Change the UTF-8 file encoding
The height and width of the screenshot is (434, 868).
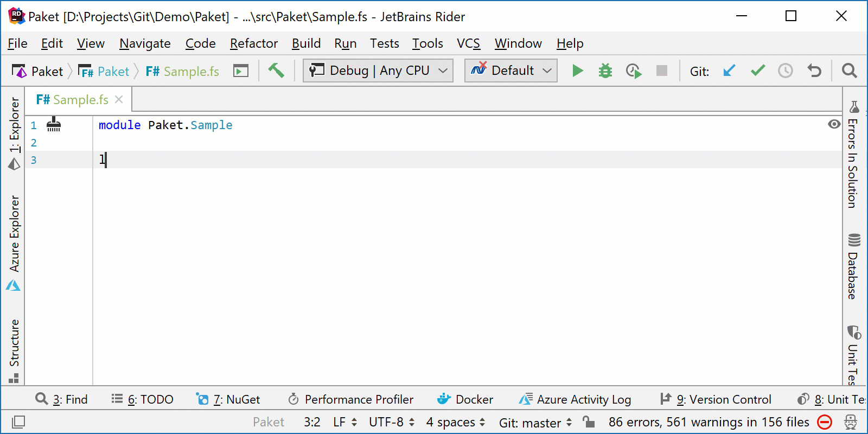[392, 422]
